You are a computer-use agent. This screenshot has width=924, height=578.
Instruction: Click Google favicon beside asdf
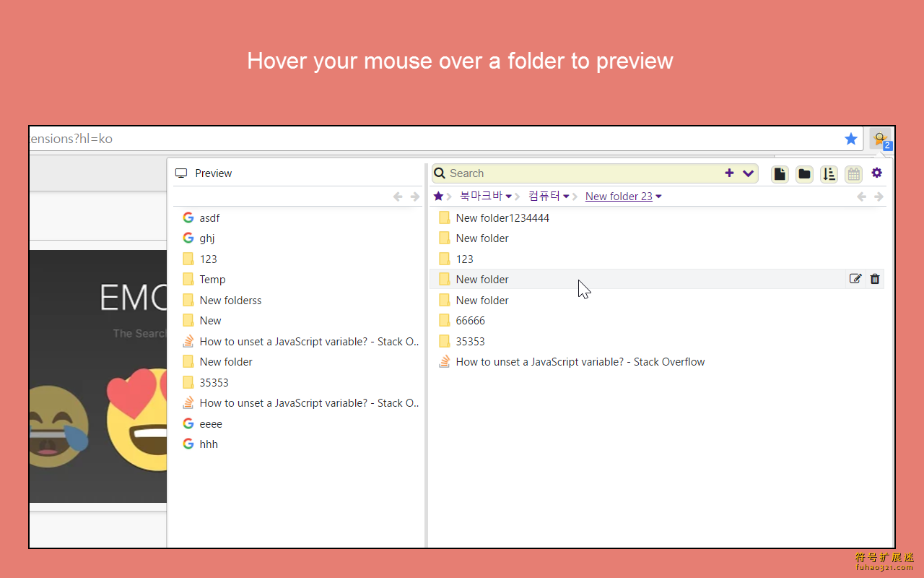click(188, 217)
